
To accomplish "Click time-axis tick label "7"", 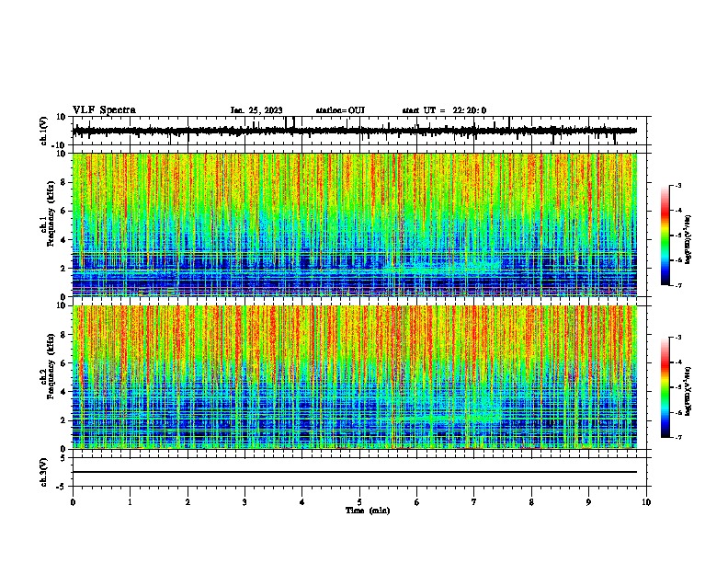I will click(x=474, y=502).
